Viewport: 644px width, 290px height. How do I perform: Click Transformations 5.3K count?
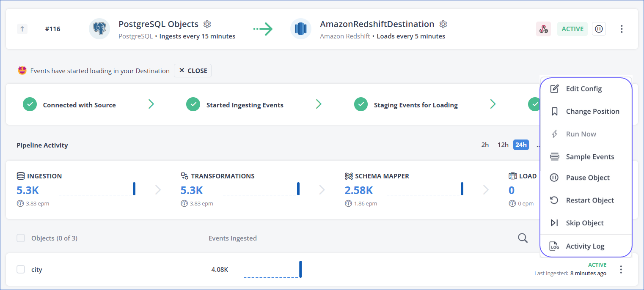(192, 190)
